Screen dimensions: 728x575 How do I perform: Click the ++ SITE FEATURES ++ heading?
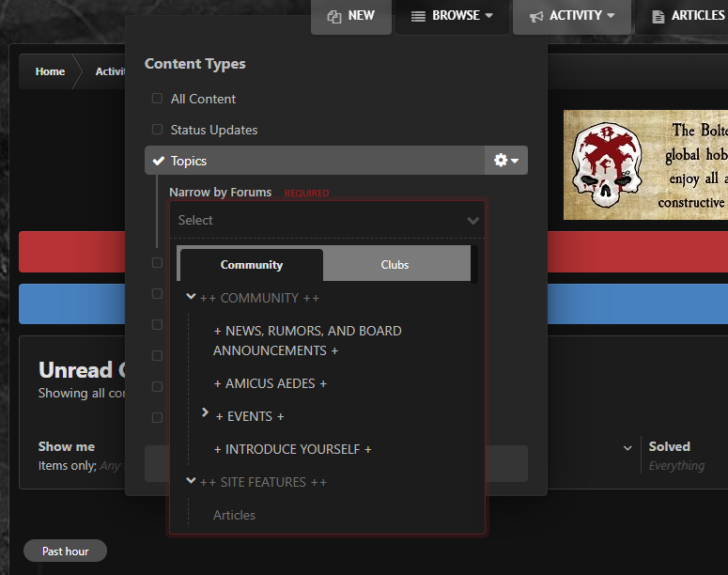[x=263, y=483]
